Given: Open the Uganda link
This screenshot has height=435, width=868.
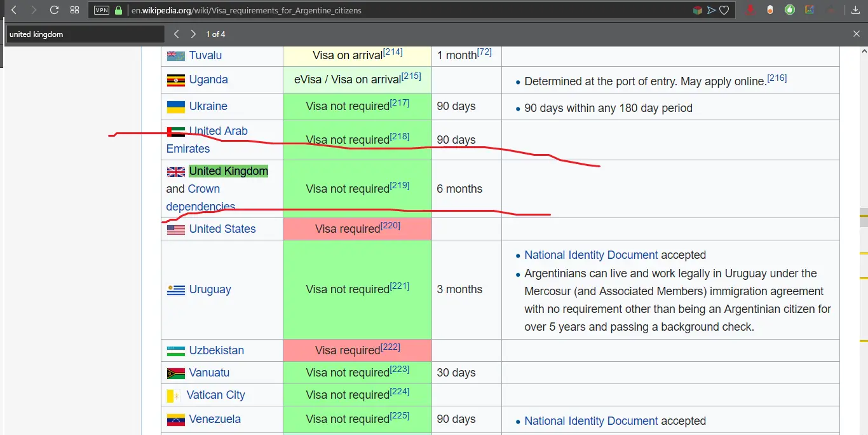Looking at the screenshot, I should (208, 79).
